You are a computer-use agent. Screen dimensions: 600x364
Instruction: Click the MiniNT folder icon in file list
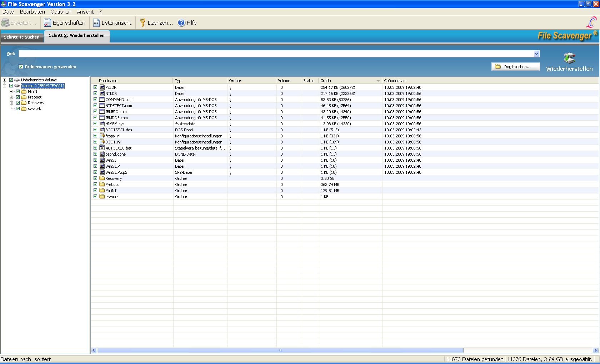[102, 191]
